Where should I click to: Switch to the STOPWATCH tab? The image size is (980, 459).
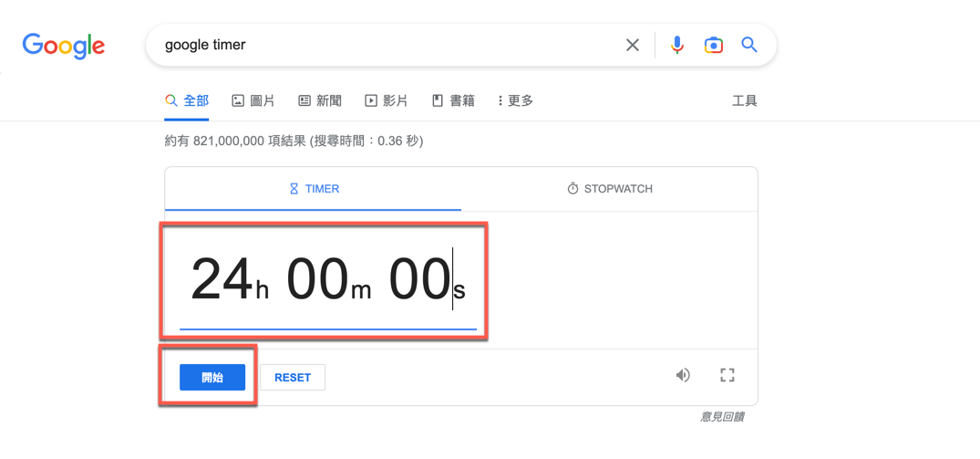pos(609,189)
